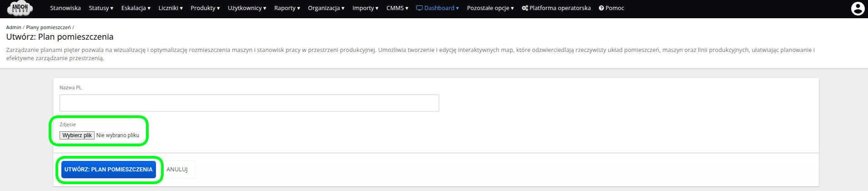Expand the Raporty dropdown menu
Viewport: 868px width, 191px height.
[287, 8]
